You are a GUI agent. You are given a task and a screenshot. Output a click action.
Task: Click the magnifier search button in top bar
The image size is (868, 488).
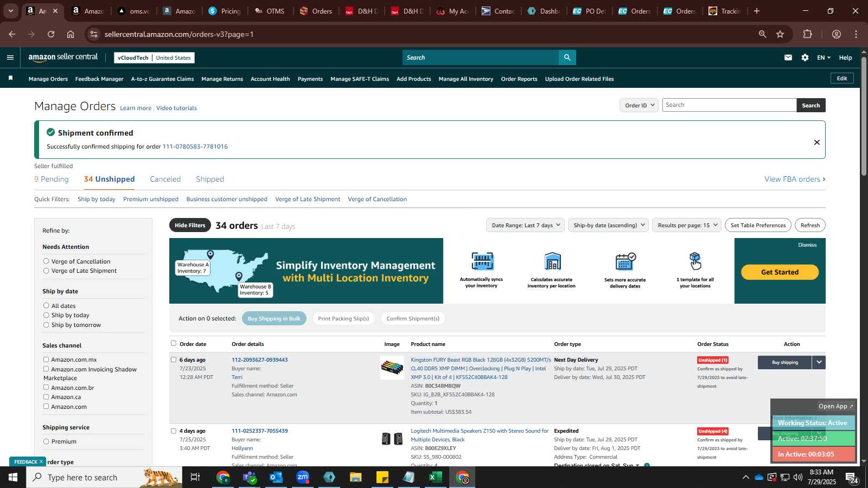pyautogui.click(x=567, y=57)
